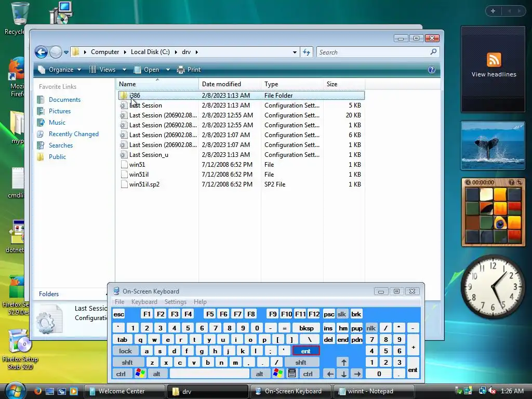Screen dimensions: 532x399
Task: Open the On-Screen Keyboard Settings menu
Action: pyautogui.click(x=176, y=302)
